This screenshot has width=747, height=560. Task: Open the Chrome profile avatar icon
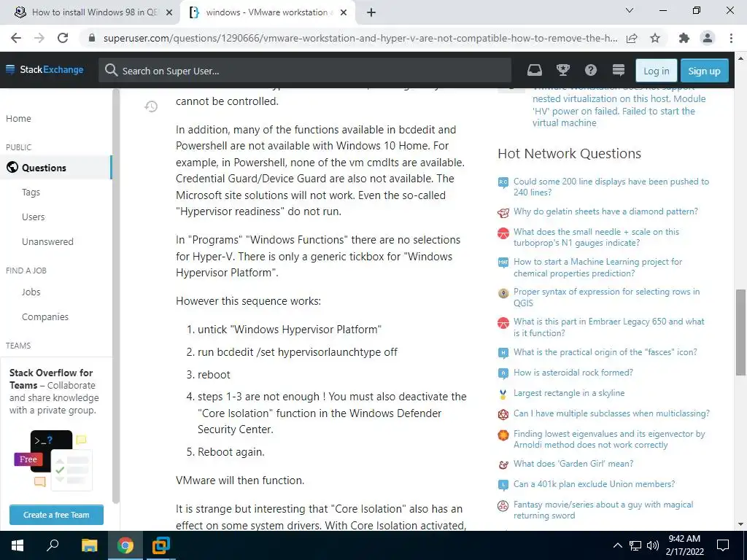[708, 38]
